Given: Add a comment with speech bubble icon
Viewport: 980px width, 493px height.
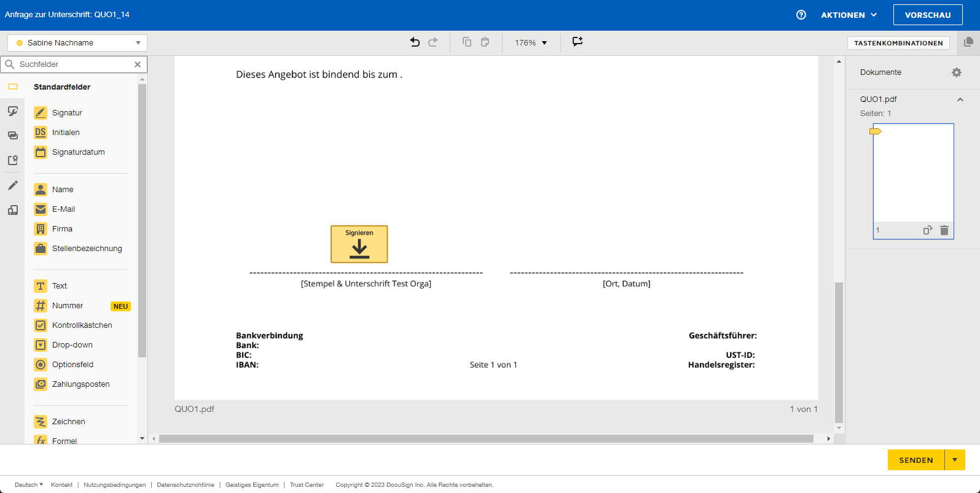Looking at the screenshot, I should click(578, 42).
